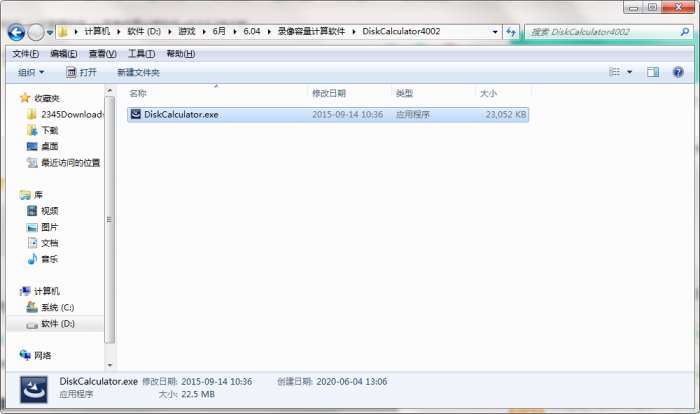Open 2345Downloads in favorites
Screen dimensions: 700x414
pyautogui.click(x=72, y=114)
